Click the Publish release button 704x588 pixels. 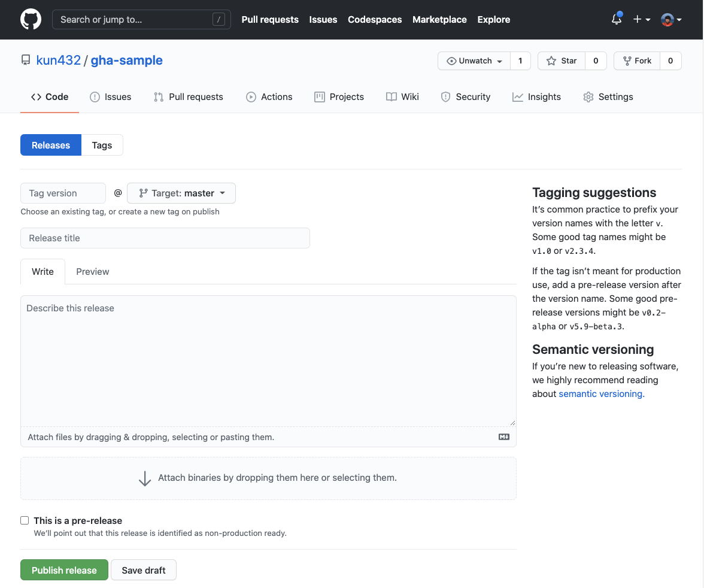pyautogui.click(x=64, y=570)
